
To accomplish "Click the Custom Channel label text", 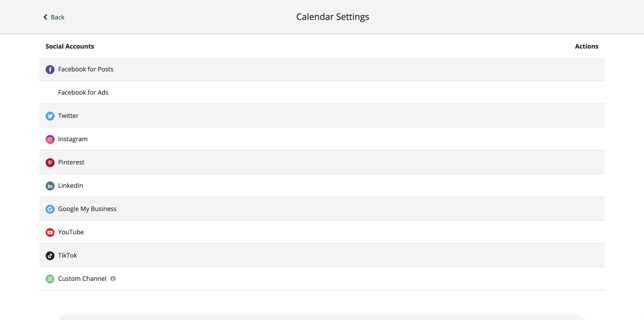I will (82, 278).
